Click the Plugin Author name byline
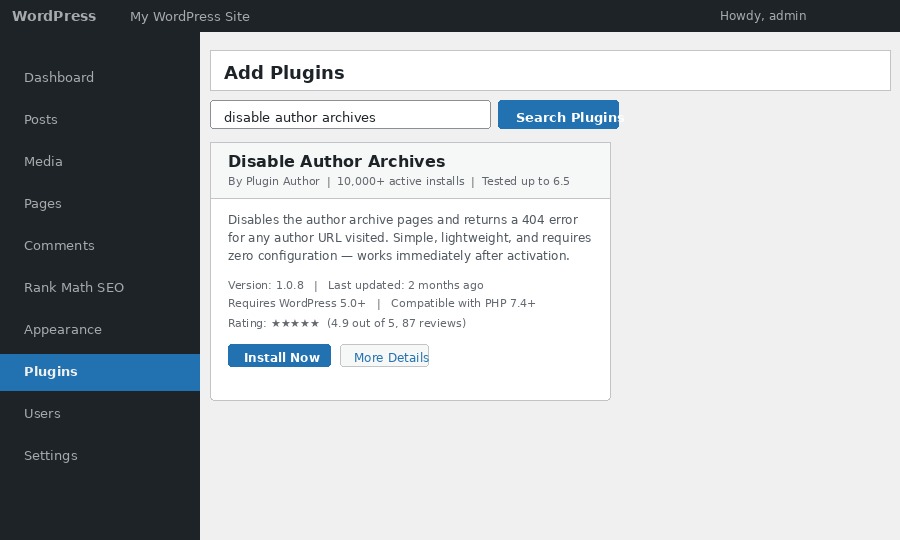The height and width of the screenshot is (540, 900). click(282, 182)
